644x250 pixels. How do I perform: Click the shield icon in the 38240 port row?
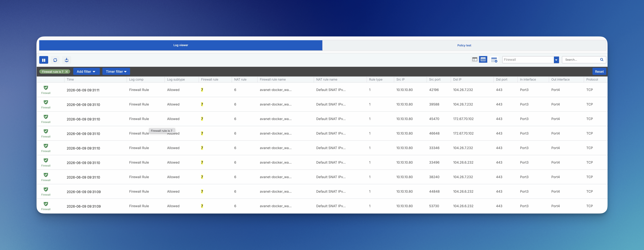[46, 175]
